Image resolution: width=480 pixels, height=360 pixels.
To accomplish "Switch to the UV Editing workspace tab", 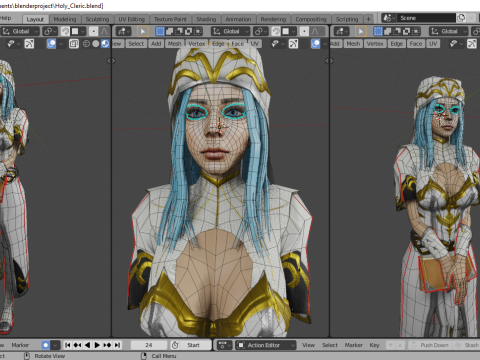I will point(132,19).
